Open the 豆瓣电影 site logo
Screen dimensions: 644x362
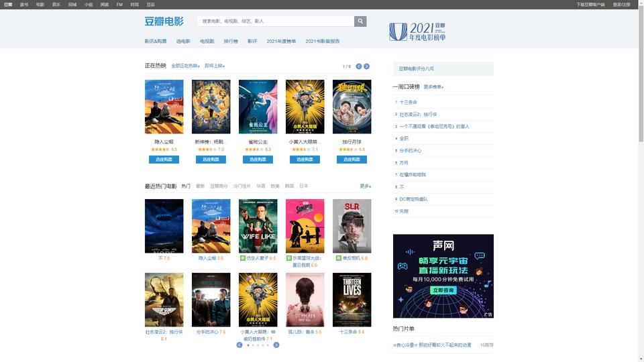[164, 21]
